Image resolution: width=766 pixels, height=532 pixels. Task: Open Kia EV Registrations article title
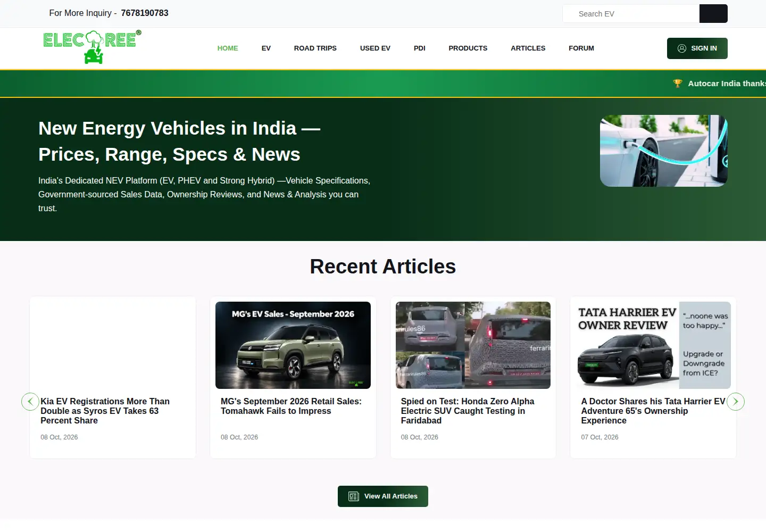coord(105,411)
